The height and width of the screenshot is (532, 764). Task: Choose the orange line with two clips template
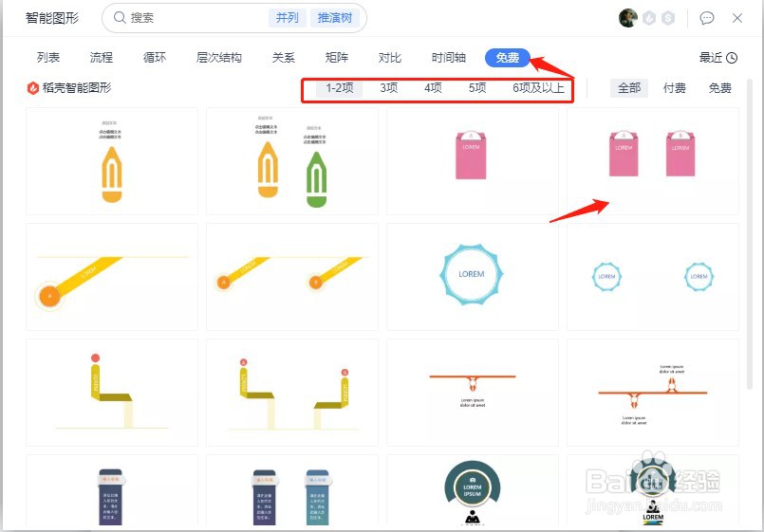pos(652,393)
